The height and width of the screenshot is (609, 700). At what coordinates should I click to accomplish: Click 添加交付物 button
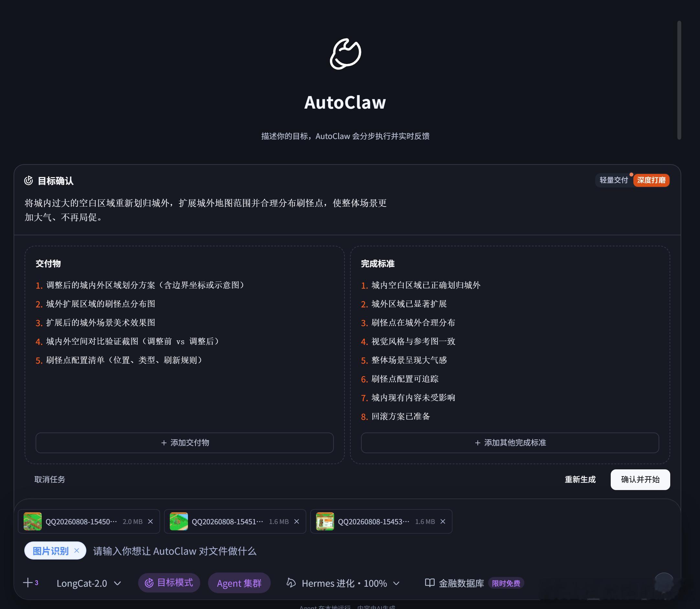coord(185,443)
